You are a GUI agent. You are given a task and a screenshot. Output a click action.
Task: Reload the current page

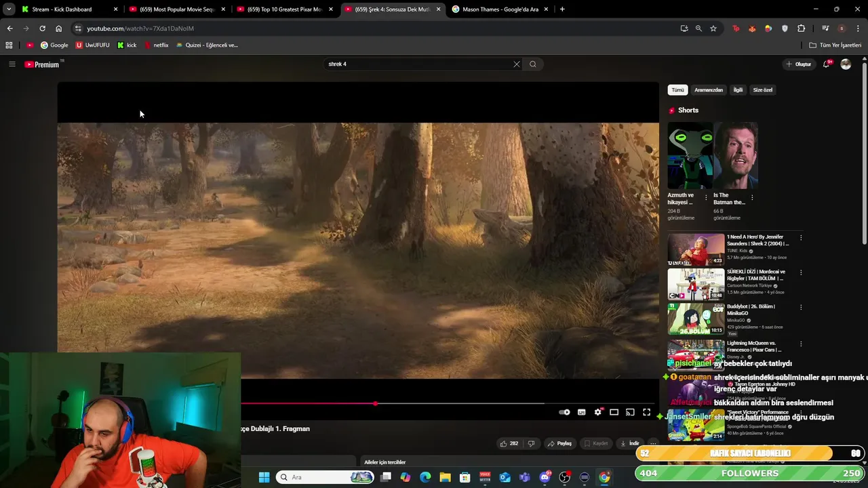(x=42, y=28)
